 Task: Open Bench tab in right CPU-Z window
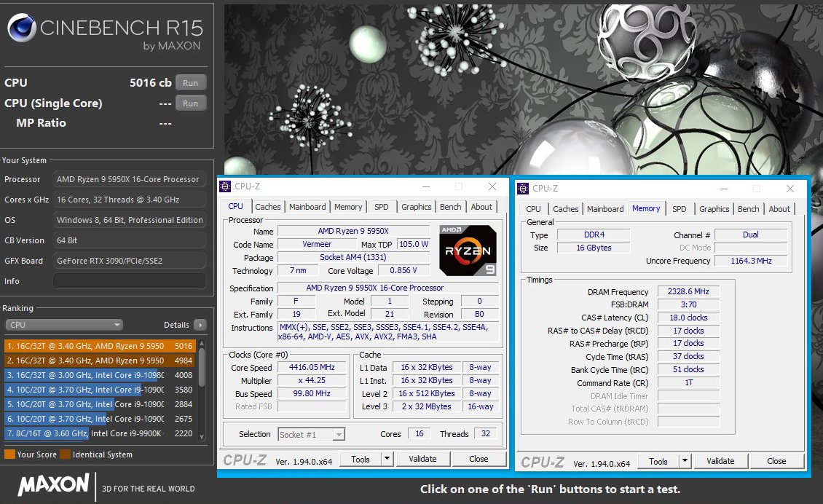[x=749, y=209]
